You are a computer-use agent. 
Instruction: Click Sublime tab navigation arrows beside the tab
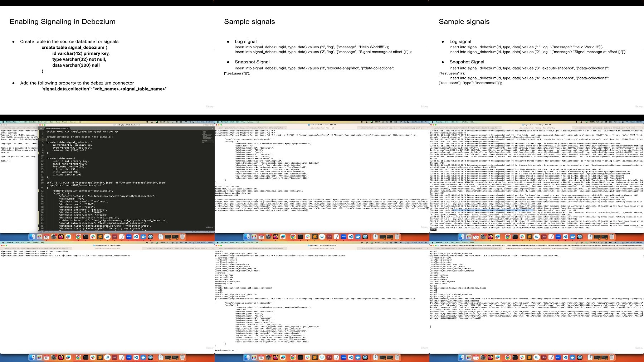click(x=41, y=128)
